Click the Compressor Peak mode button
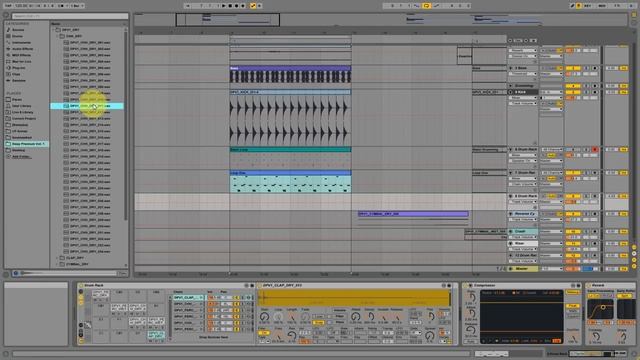640x360 pixels. 572,306
